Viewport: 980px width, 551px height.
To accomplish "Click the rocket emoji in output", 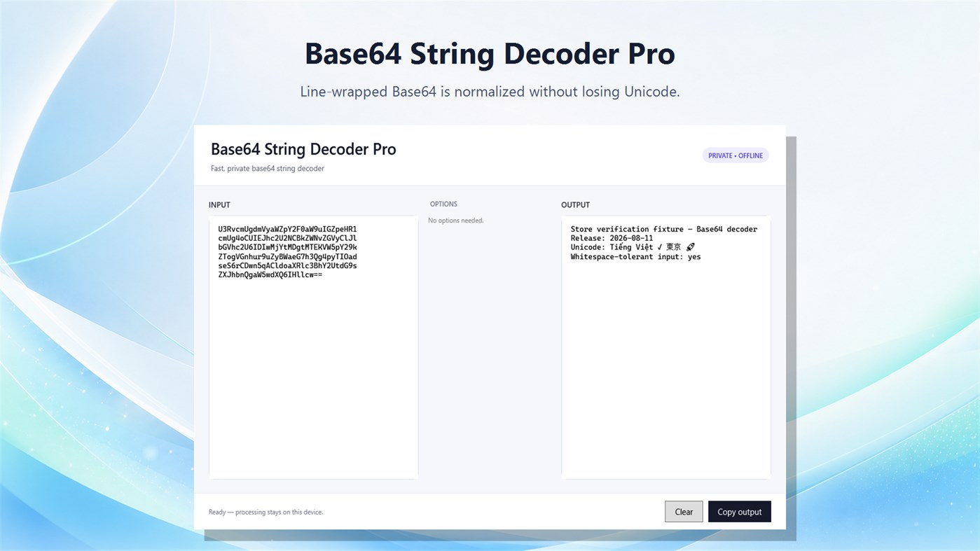I will (x=690, y=247).
